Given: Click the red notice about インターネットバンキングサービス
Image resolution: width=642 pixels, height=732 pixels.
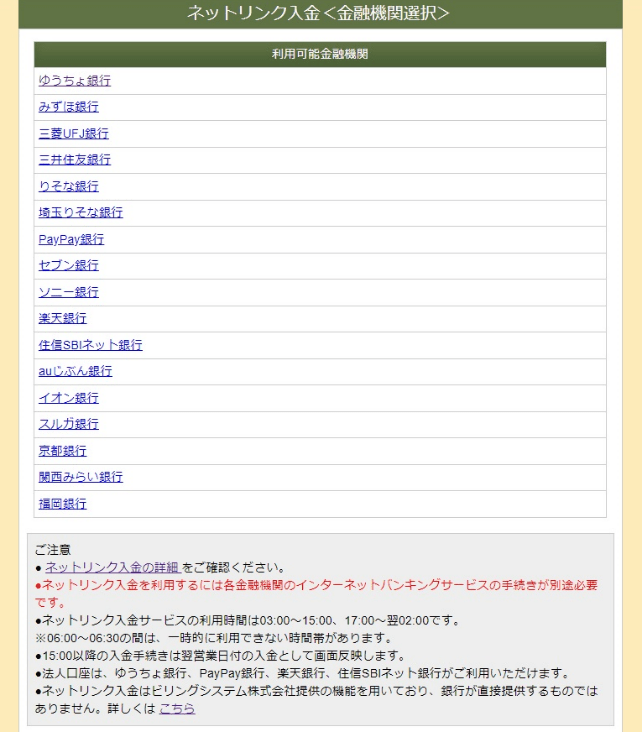Looking at the screenshot, I should pyautogui.click(x=317, y=593).
